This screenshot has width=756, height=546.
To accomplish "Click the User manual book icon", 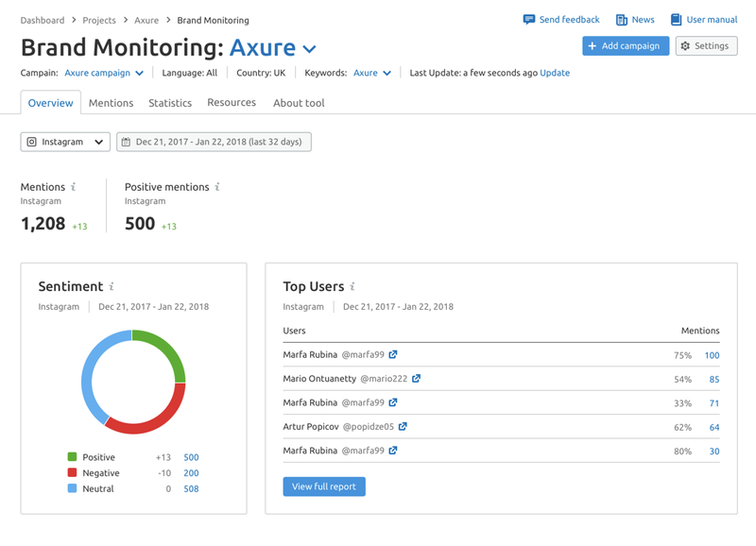I will 677,20.
